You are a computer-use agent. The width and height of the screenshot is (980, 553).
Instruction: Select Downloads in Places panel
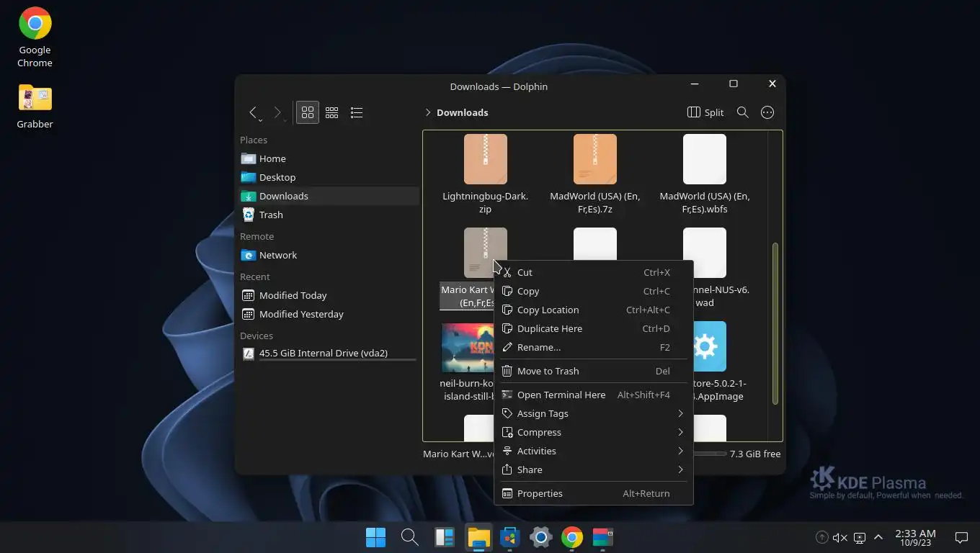pos(329,196)
